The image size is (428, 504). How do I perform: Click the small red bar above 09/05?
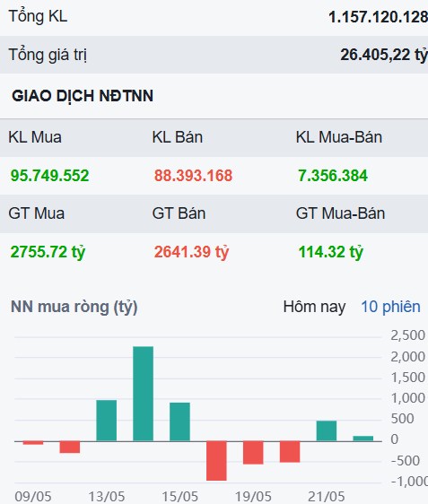[x=33, y=443]
